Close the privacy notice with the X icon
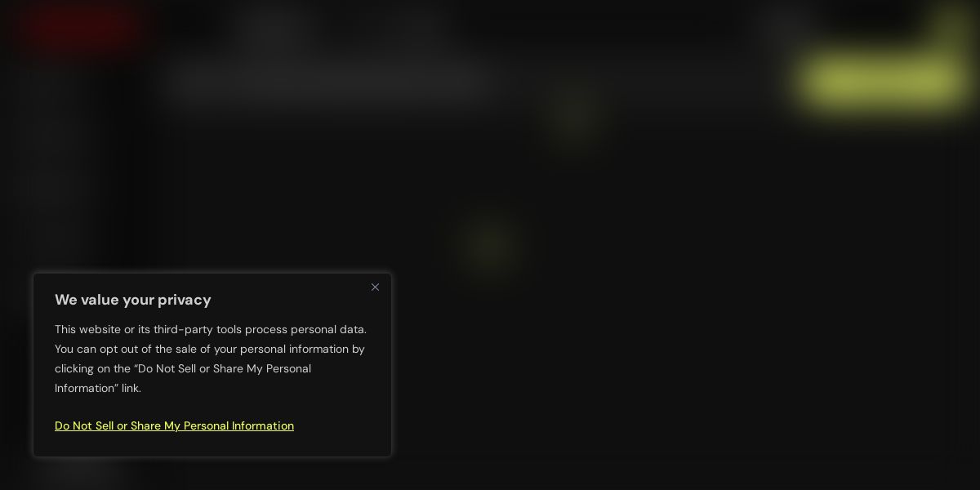 [x=375, y=287]
